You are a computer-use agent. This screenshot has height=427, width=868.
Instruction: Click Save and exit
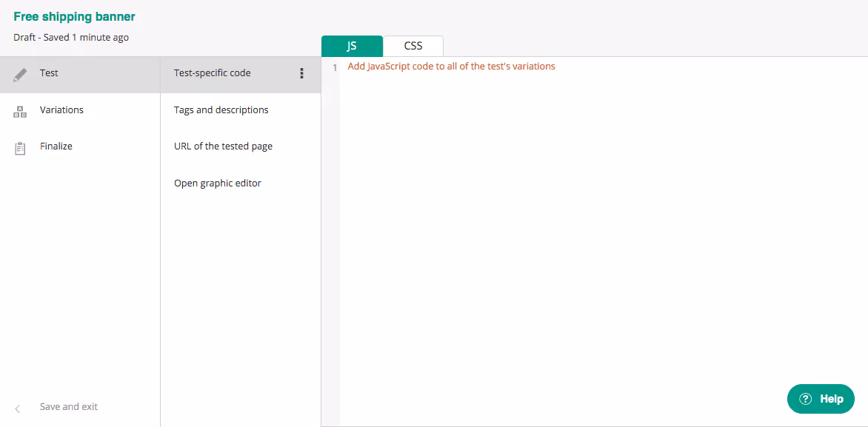pyautogui.click(x=68, y=406)
